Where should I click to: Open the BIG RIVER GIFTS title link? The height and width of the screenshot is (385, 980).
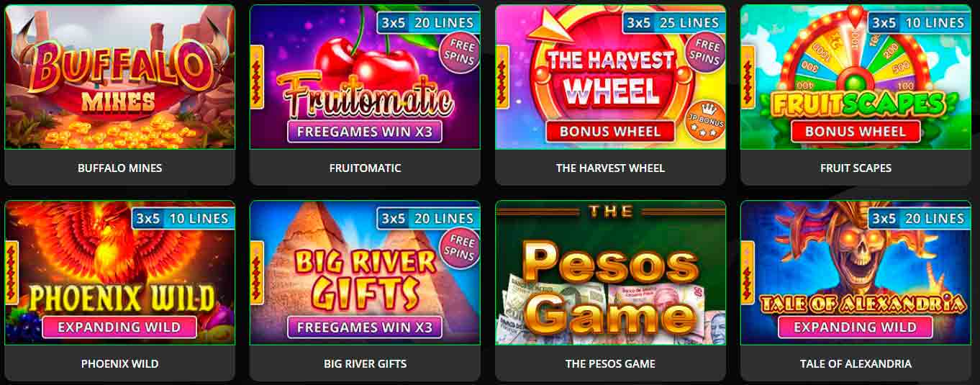(x=365, y=363)
